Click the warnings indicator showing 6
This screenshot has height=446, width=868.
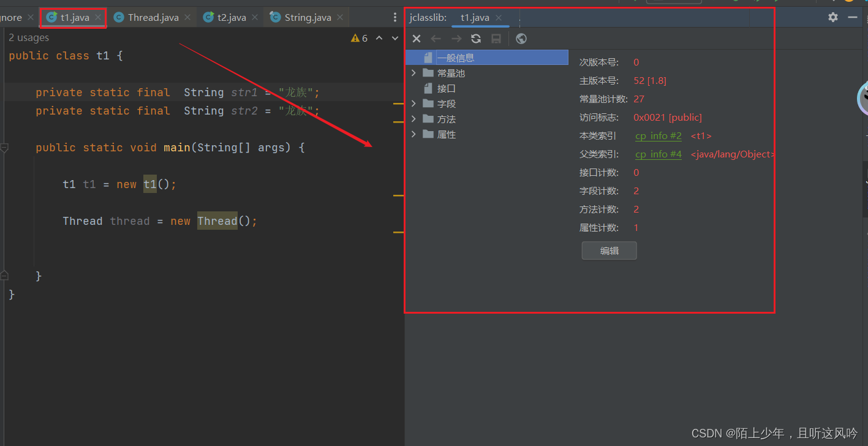359,38
